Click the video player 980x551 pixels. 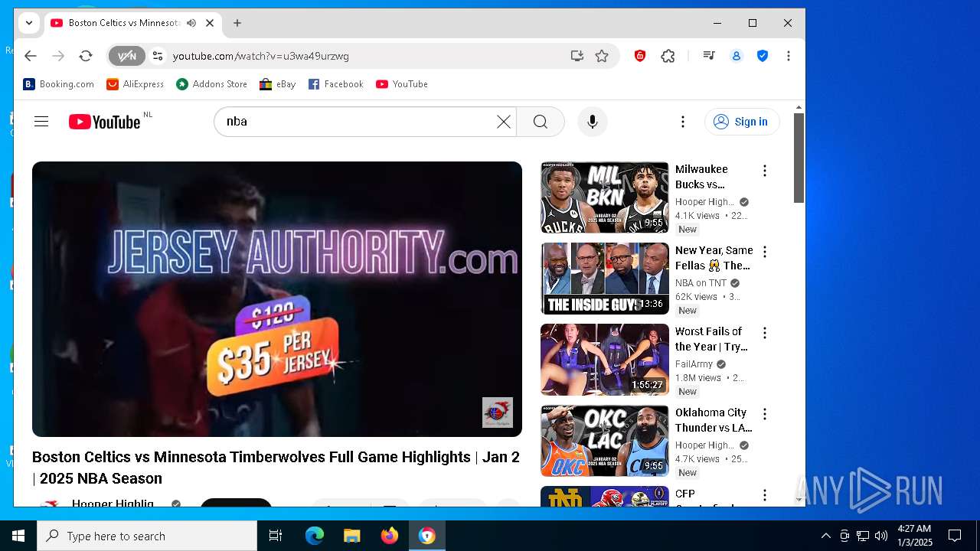277,299
